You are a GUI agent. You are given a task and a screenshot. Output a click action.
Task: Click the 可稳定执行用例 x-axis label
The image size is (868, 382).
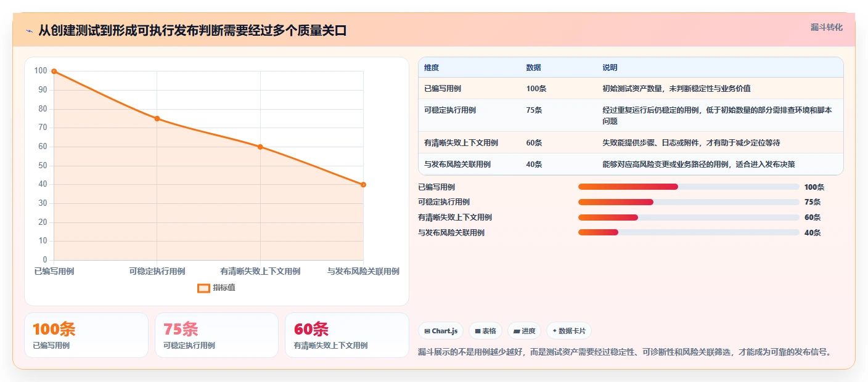pos(157,271)
